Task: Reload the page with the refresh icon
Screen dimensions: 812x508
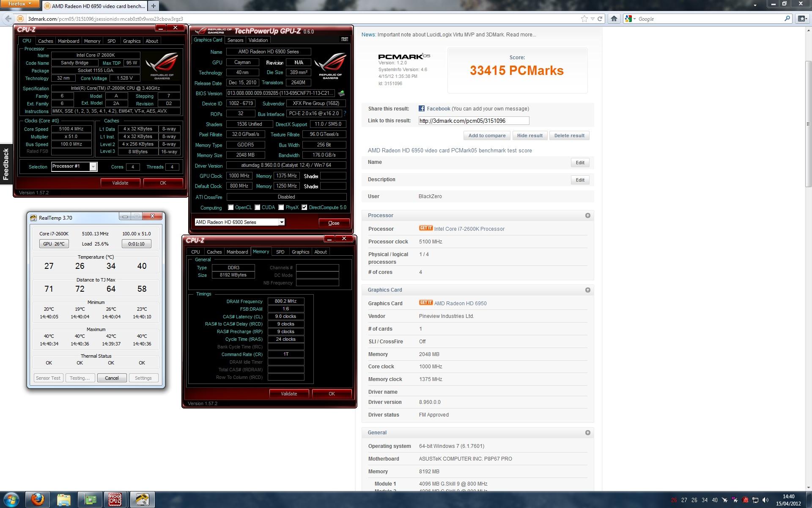Action: [600, 19]
